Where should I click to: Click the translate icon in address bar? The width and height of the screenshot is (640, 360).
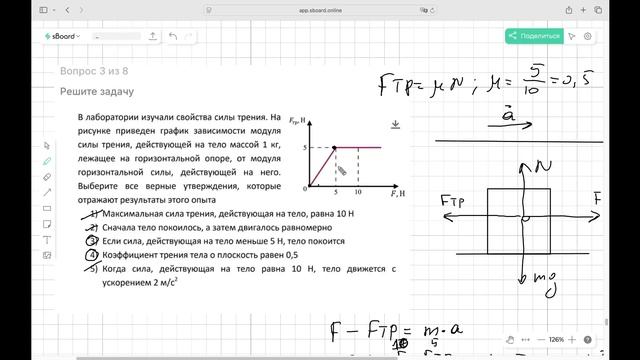(x=424, y=10)
